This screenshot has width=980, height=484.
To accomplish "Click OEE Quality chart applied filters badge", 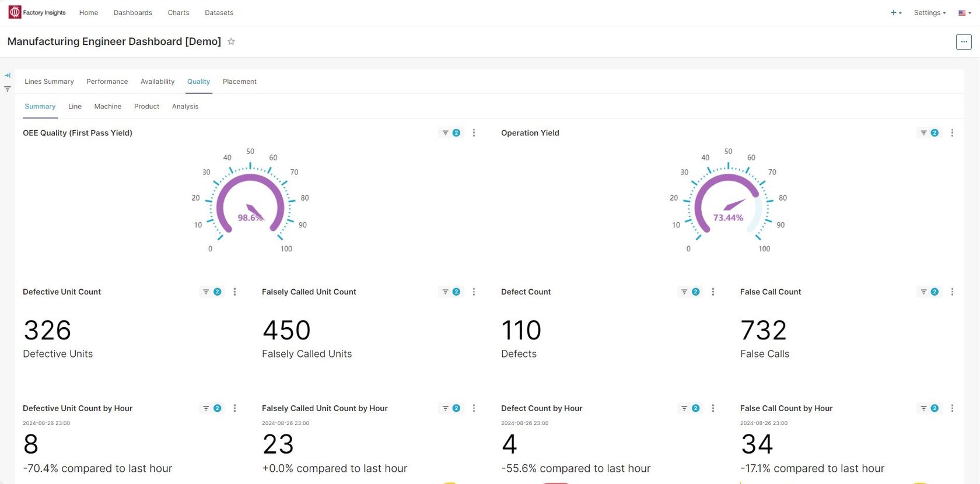I will point(451,133).
